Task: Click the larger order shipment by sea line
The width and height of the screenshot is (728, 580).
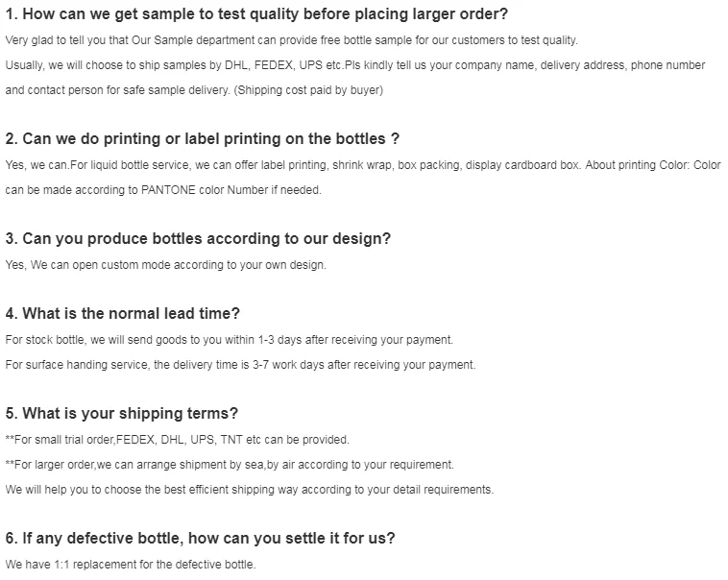Action: (x=230, y=465)
